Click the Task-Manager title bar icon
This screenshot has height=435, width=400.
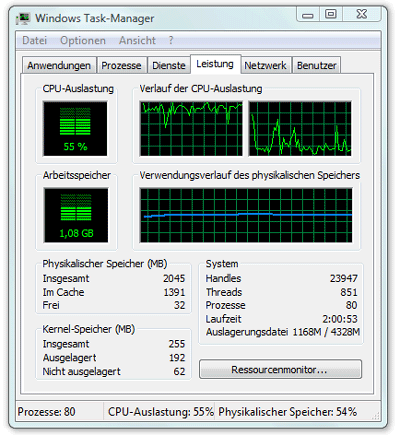click(x=23, y=18)
